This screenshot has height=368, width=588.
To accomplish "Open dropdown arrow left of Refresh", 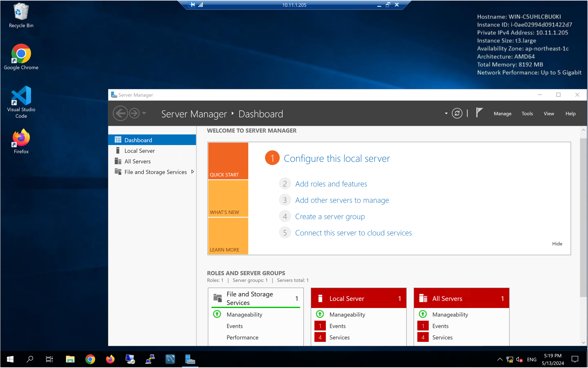I will 446,113.
